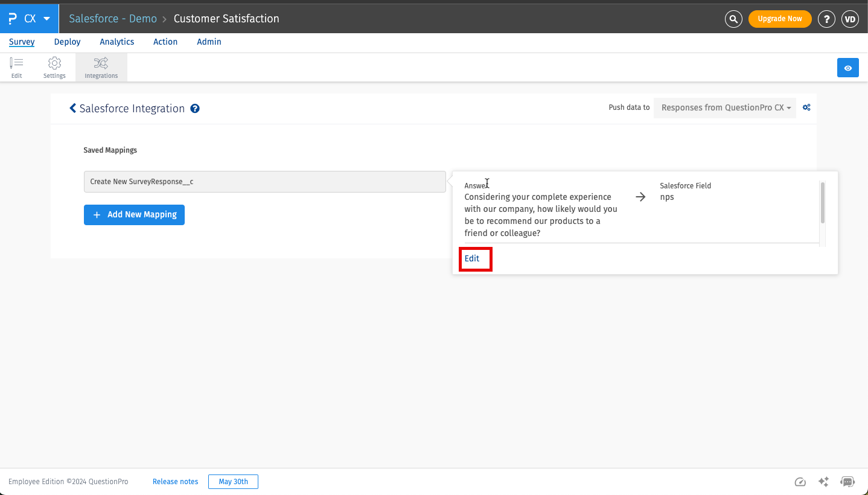This screenshot has width=868, height=495.
Task: Click the Salesforce Integration help icon
Action: 195,109
